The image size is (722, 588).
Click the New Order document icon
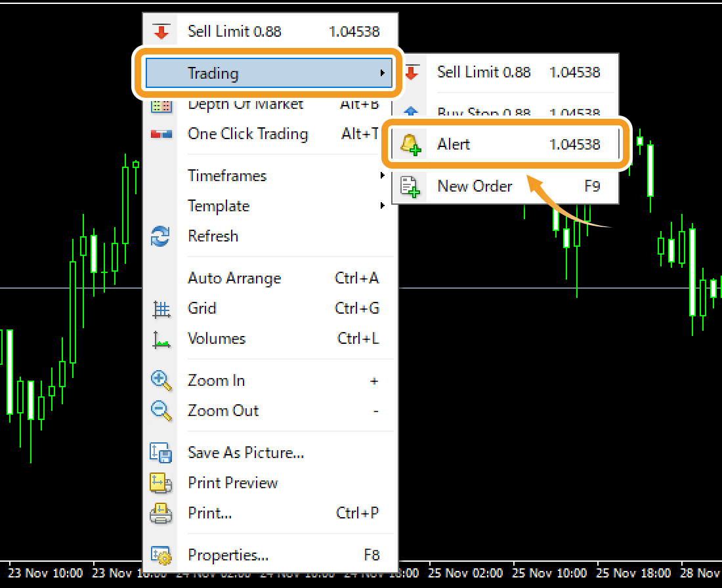(412, 186)
